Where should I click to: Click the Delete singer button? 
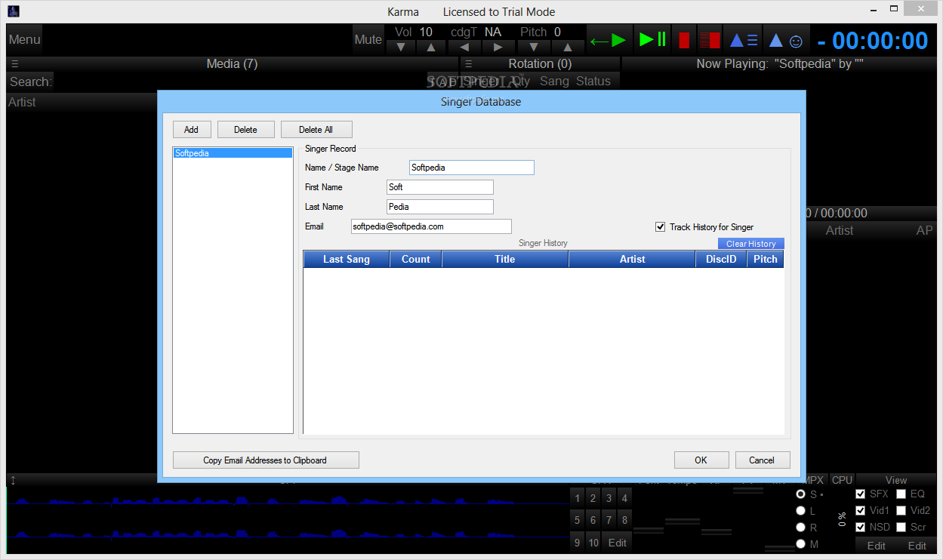tap(245, 130)
